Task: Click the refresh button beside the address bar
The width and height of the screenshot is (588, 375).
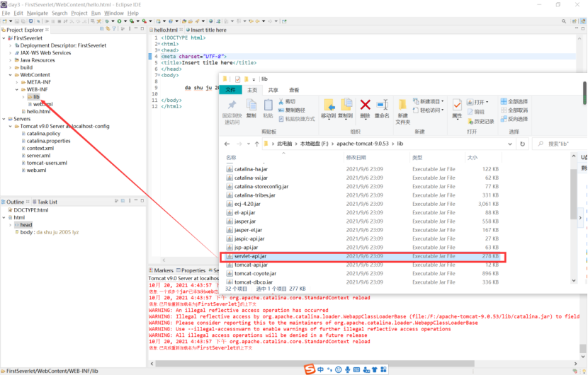Action: click(x=522, y=144)
